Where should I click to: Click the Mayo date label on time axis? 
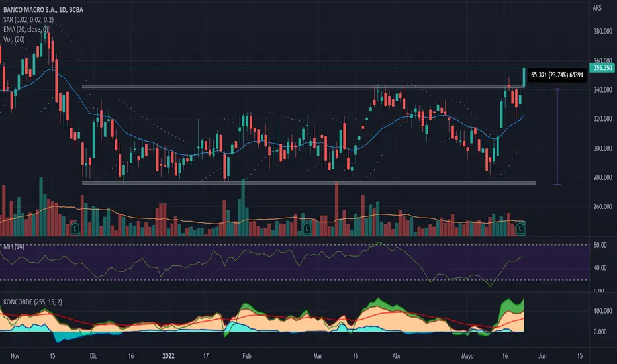point(467,356)
